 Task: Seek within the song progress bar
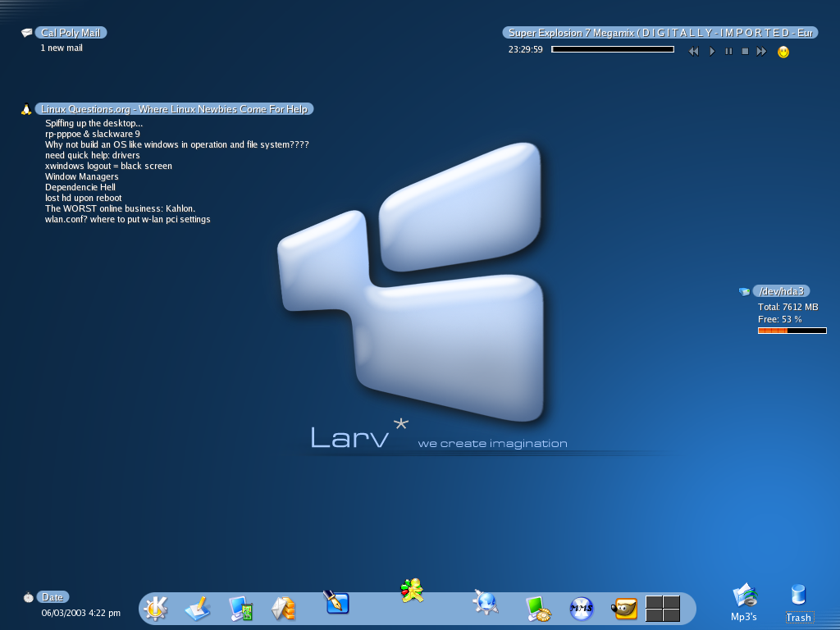click(612, 49)
